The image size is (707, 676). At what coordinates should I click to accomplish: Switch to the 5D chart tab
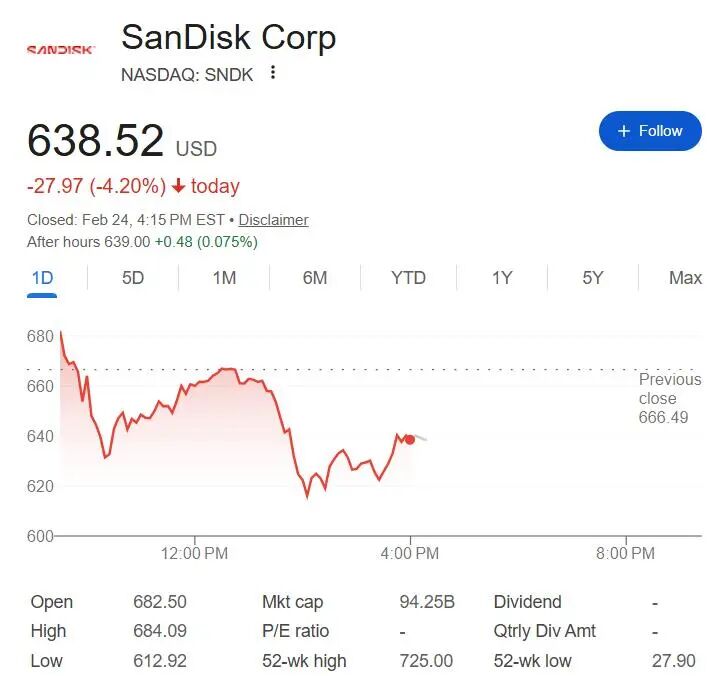[133, 278]
